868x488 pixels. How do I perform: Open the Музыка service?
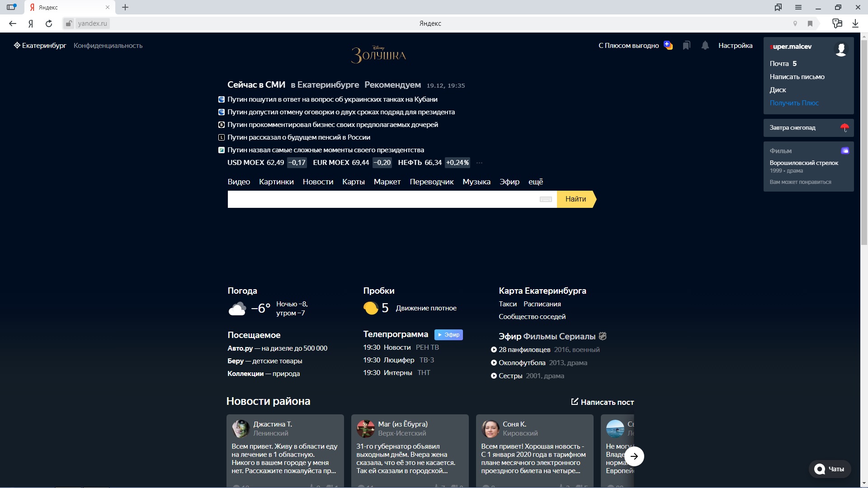(476, 182)
